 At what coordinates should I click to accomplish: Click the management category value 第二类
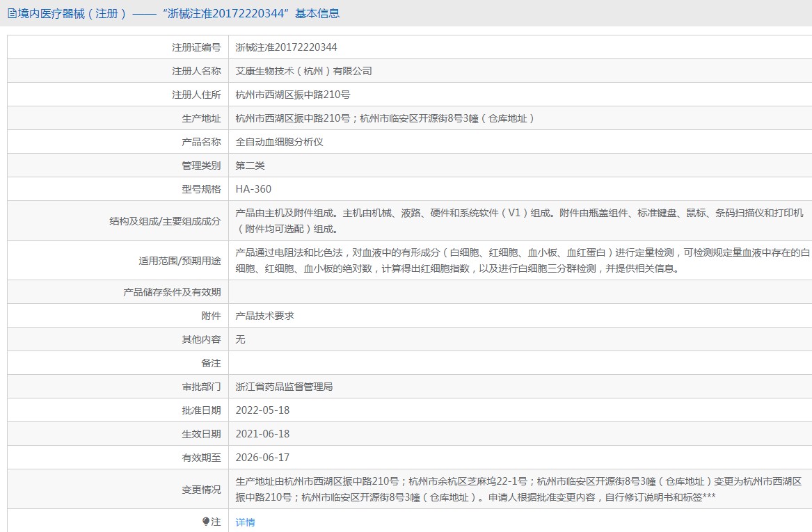tap(250, 166)
